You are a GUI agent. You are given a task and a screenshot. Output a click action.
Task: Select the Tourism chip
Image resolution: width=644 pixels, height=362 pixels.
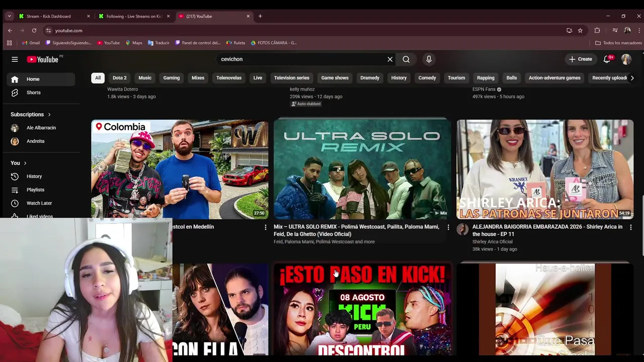tap(456, 78)
